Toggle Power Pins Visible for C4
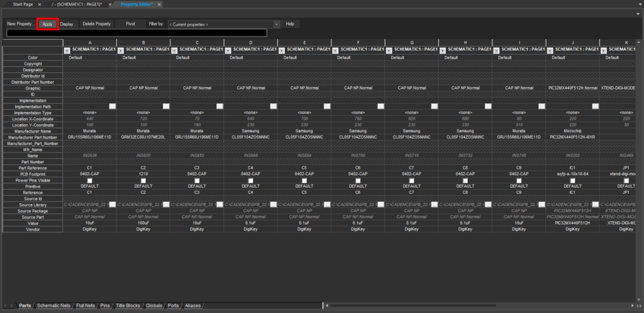 [250, 181]
